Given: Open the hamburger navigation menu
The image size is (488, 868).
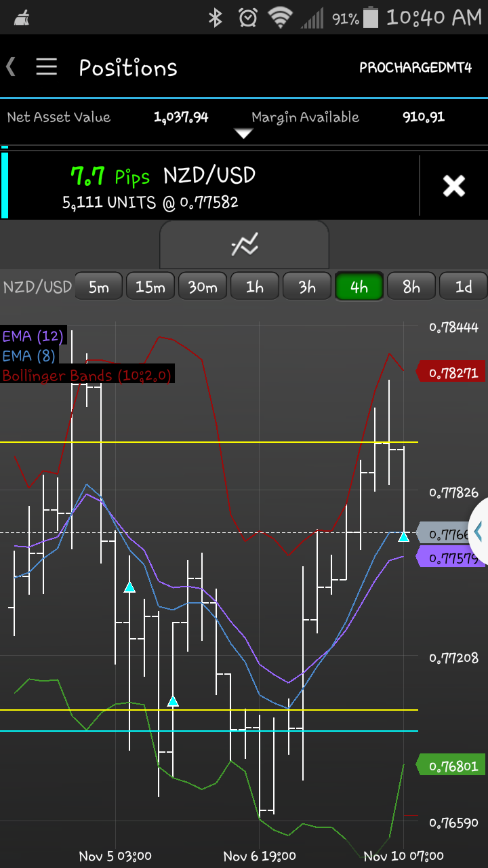Looking at the screenshot, I should (46, 66).
